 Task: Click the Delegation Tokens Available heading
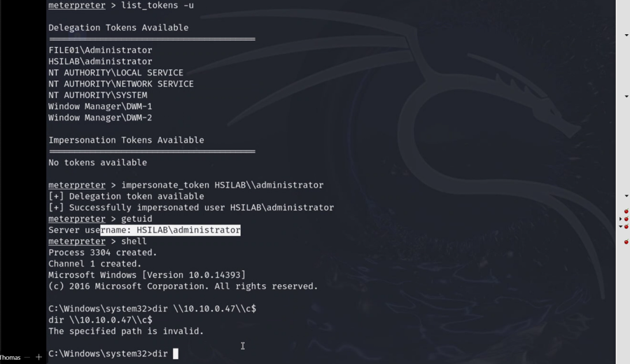(118, 28)
